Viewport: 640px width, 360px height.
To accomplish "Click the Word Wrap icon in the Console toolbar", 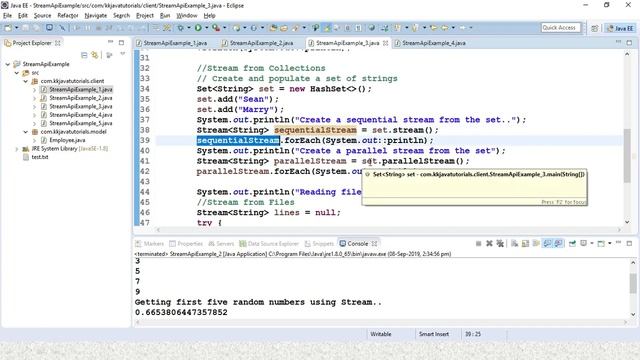I will click(x=536, y=244).
